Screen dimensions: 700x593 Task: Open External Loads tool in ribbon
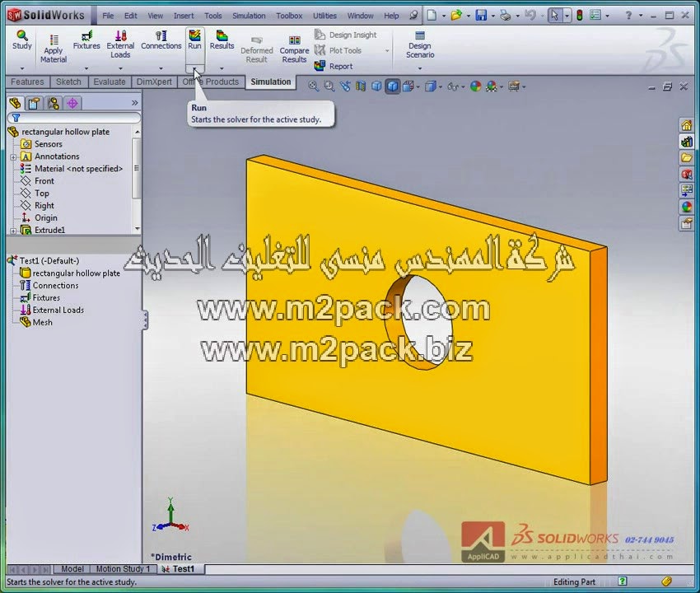[120, 44]
